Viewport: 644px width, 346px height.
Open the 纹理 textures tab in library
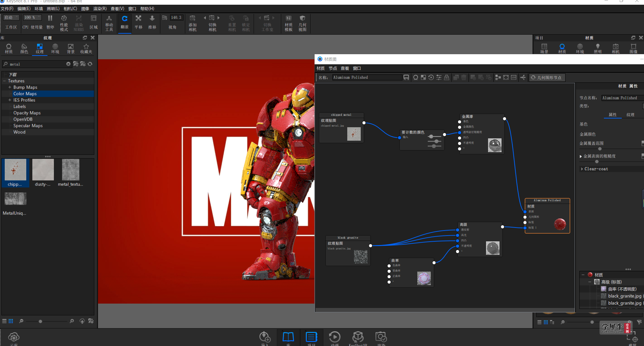pos(40,49)
